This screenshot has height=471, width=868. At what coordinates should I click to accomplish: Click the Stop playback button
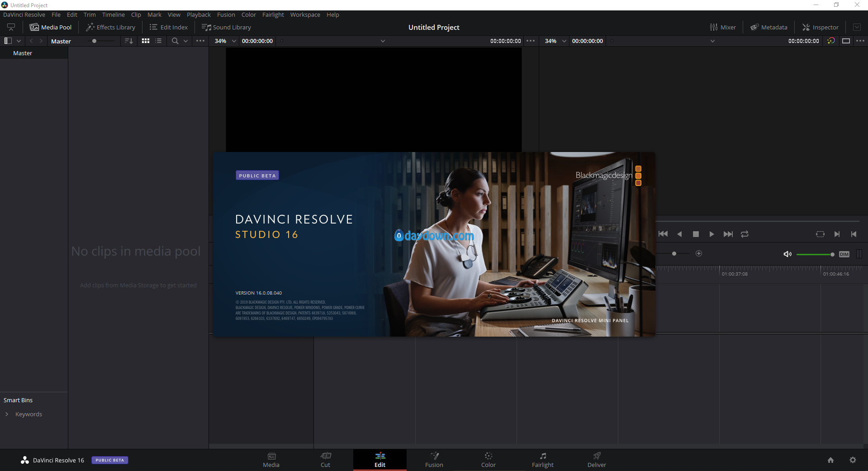[696, 234]
